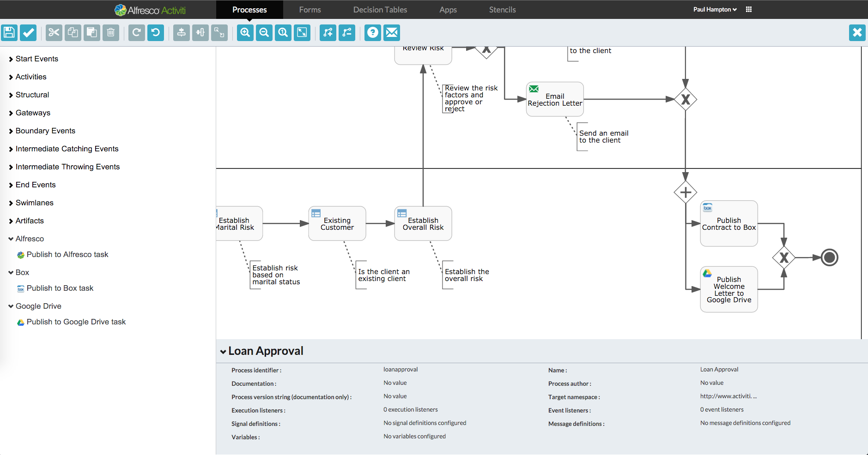This screenshot has width=868, height=455.
Task: Zoom the diagram to fit the screen
Action: pos(302,32)
